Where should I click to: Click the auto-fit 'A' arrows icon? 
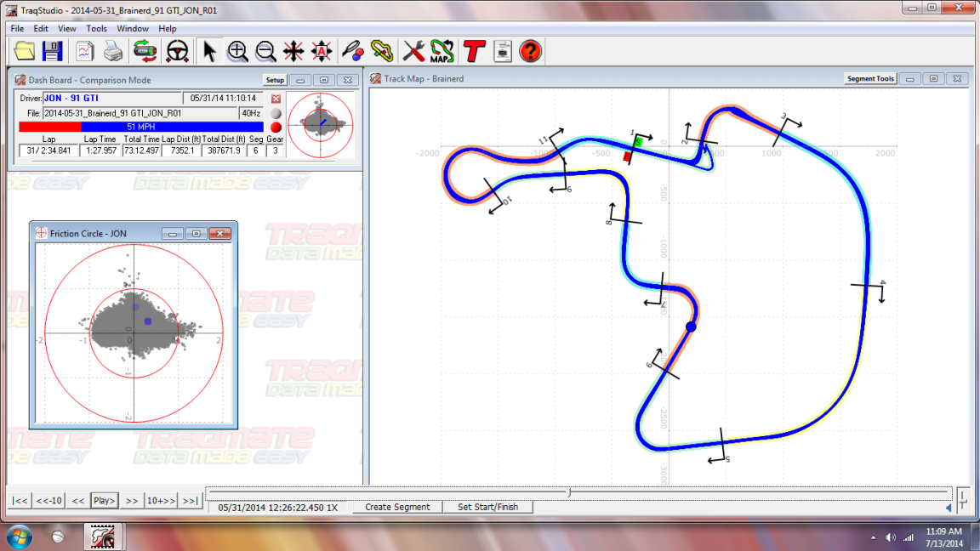pyautogui.click(x=322, y=51)
